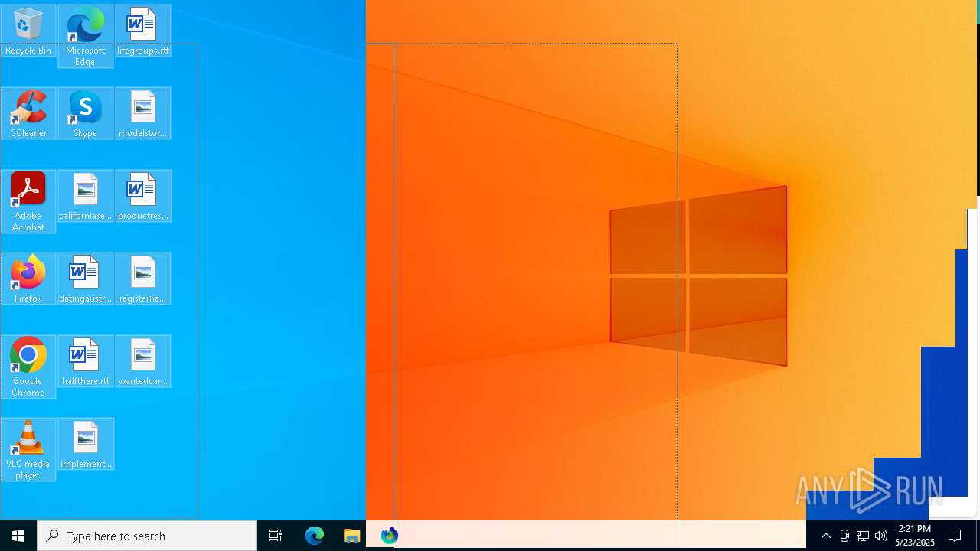This screenshot has width=980, height=551.
Task: Select the Google Chrome desktop shortcut
Action: (28, 367)
